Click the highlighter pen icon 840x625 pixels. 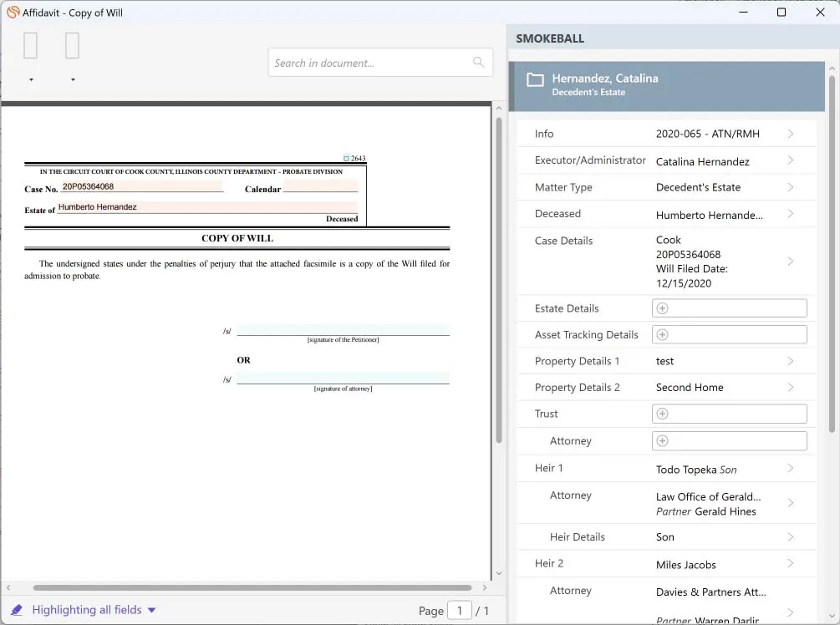tap(17, 609)
